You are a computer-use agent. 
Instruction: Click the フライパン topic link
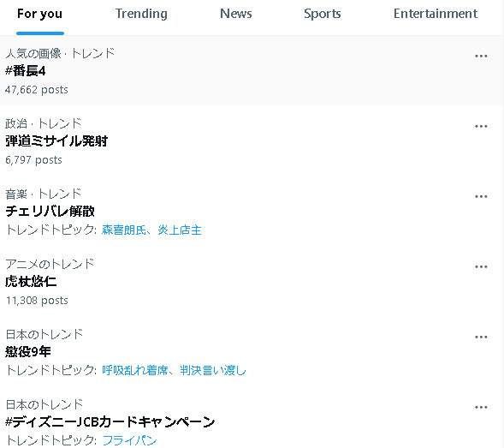tap(129, 440)
